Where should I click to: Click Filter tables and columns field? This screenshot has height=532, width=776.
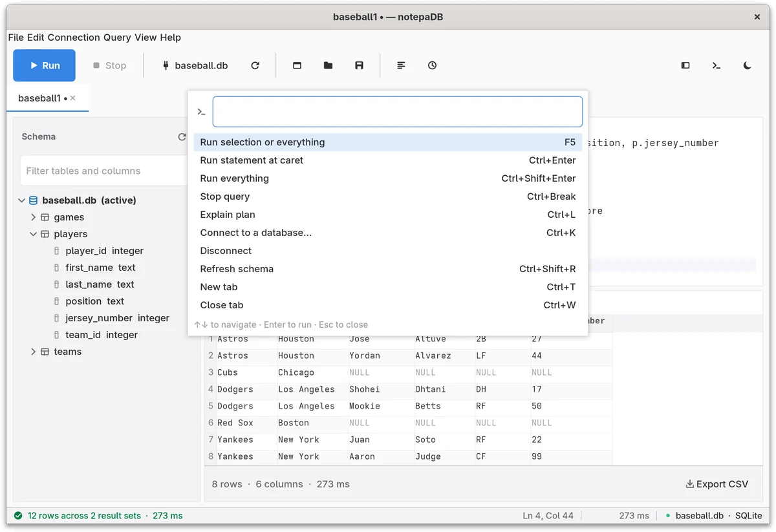[x=104, y=171]
